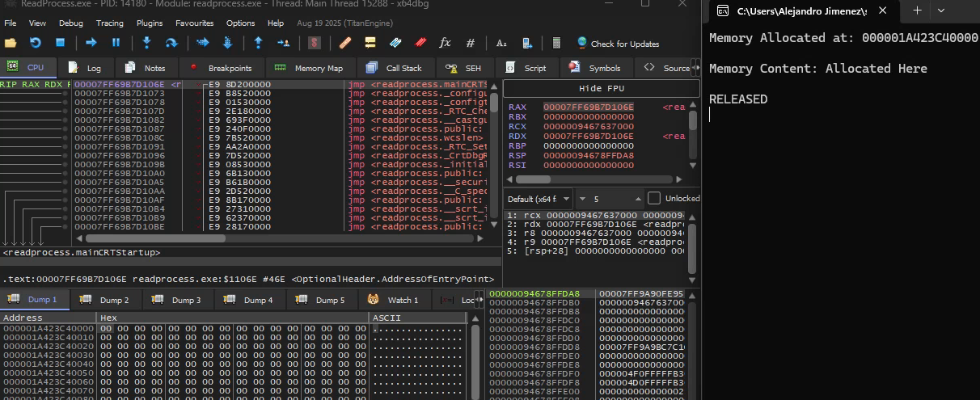Viewport: 980px width, 400px height.
Task: Open the Debug menu
Action: click(x=70, y=23)
